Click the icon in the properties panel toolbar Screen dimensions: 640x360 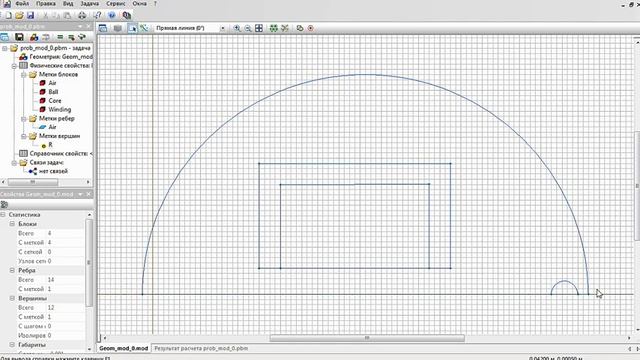pyautogui.click(x=4, y=204)
